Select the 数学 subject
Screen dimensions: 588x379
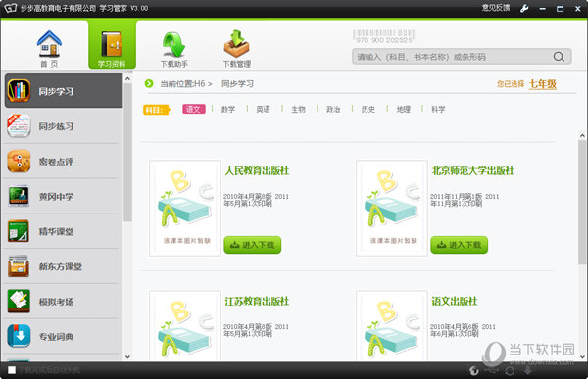228,109
